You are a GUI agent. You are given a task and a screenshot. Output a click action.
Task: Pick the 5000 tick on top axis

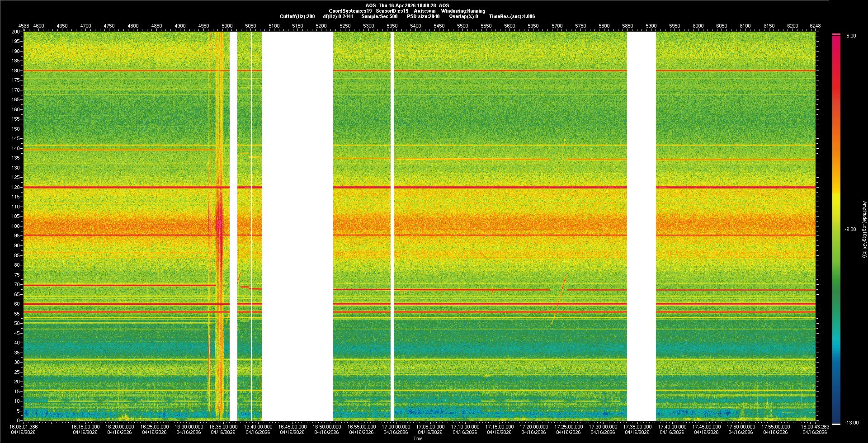(x=227, y=26)
